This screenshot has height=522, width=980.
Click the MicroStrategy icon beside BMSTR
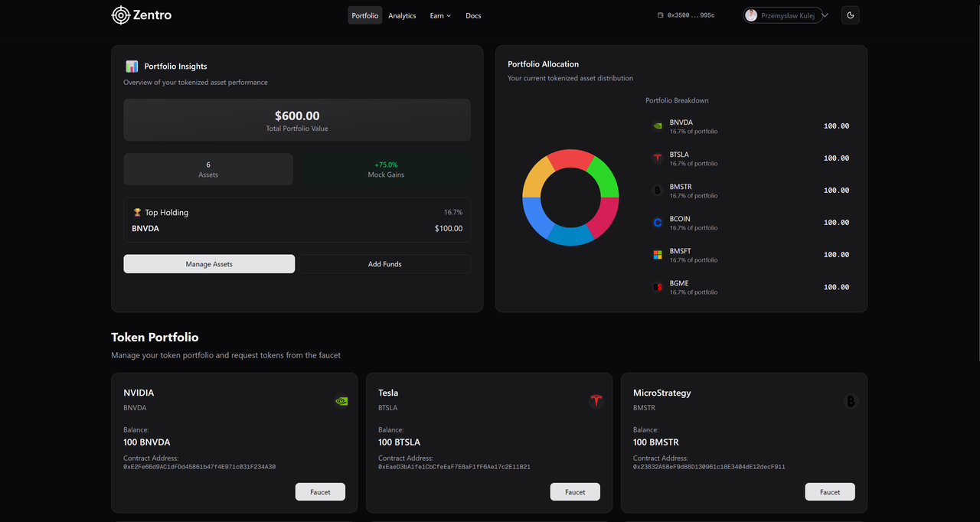tap(657, 190)
